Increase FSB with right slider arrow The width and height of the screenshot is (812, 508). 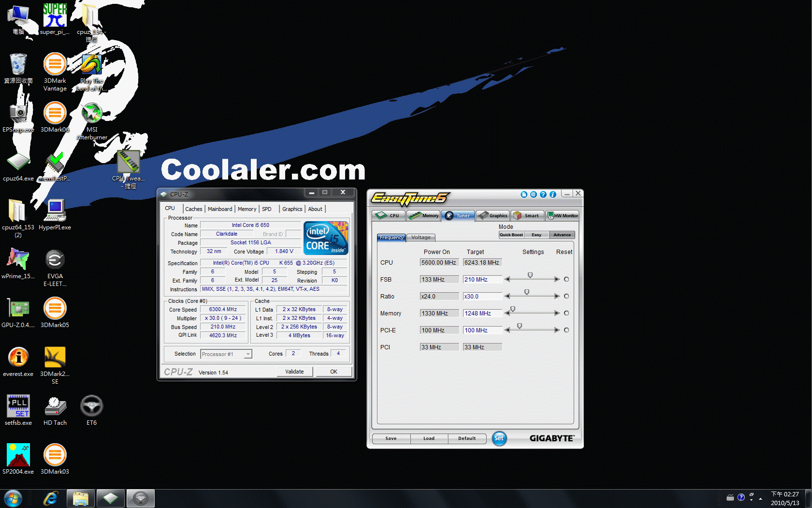557,279
